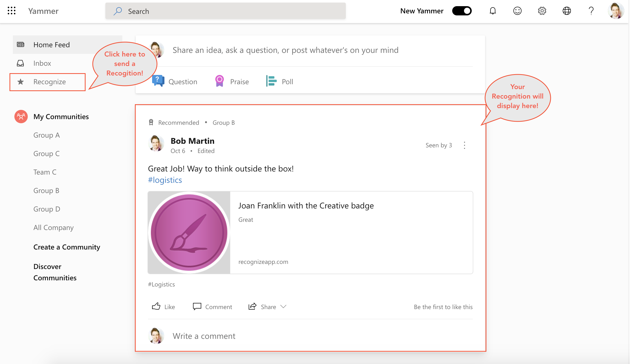Click the Praise post type button
The height and width of the screenshot is (364, 630).
click(x=232, y=81)
